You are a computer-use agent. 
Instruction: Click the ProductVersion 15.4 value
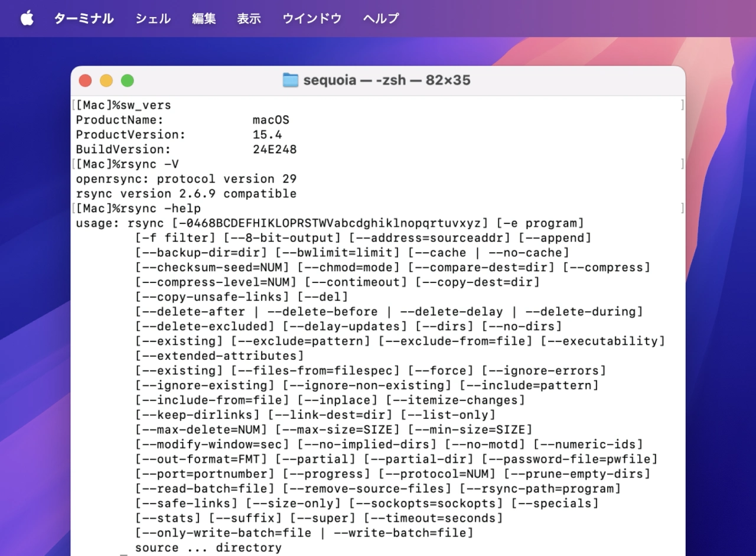[x=267, y=135]
